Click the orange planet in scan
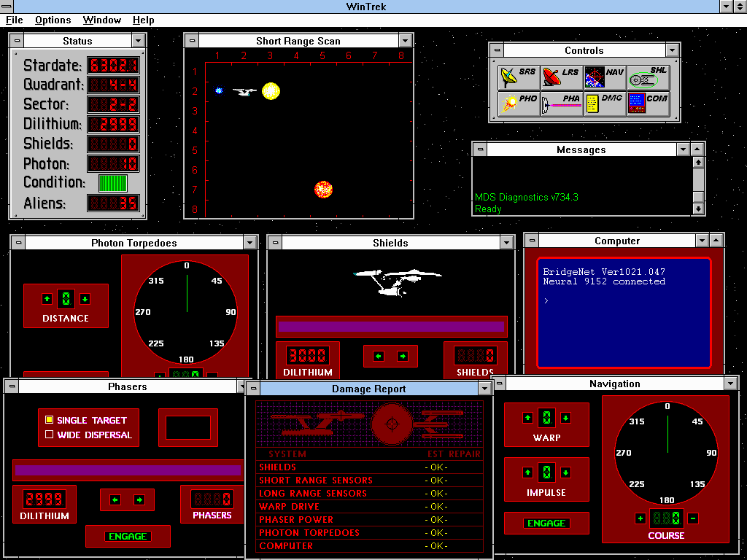 [323, 189]
